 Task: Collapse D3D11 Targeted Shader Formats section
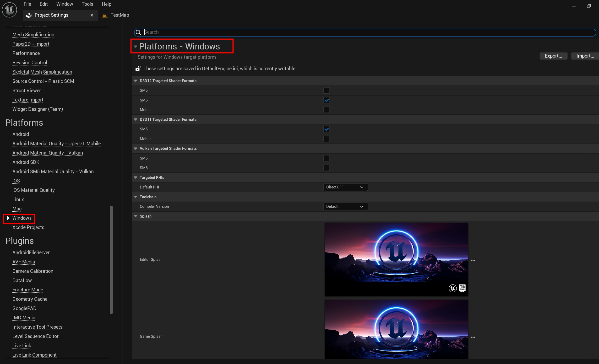(x=135, y=120)
